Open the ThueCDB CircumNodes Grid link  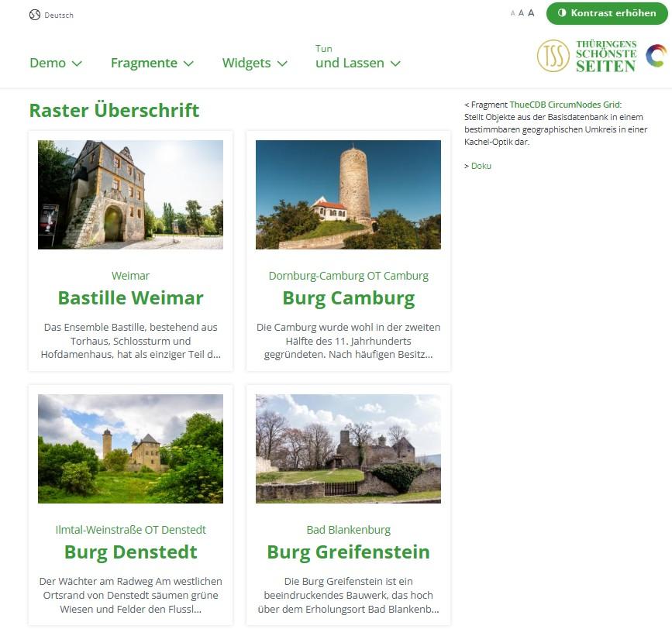tap(564, 105)
